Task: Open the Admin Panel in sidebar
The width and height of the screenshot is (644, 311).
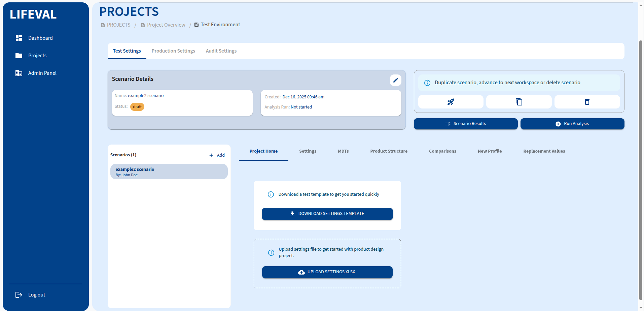Action: click(x=42, y=73)
